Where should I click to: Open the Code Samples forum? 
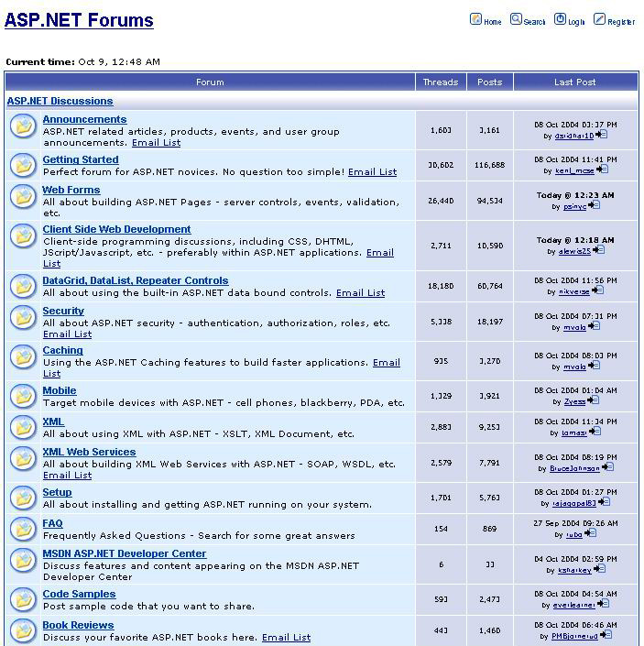(80, 594)
